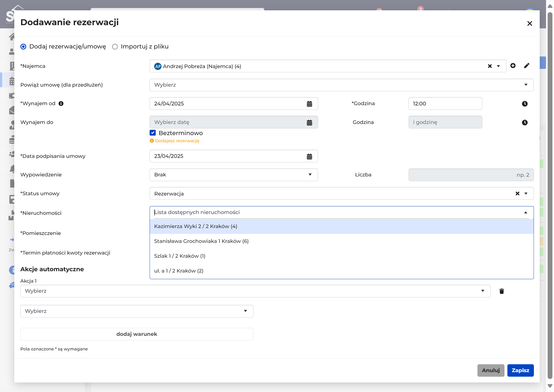The width and height of the screenshot is (554, 392).
Task: Open Wypowiedzenie dropdown showing Brak
Action: tap(234, 175)
